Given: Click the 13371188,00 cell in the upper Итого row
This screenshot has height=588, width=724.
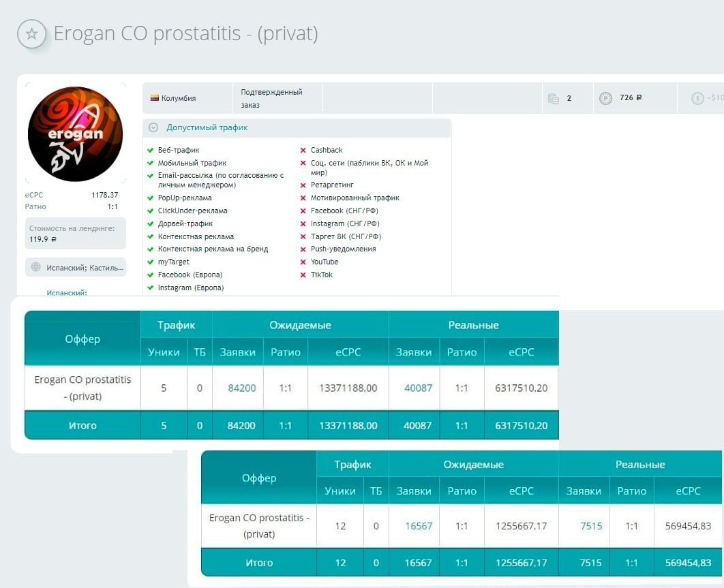Looking at the screenshot, I should 348,426.
